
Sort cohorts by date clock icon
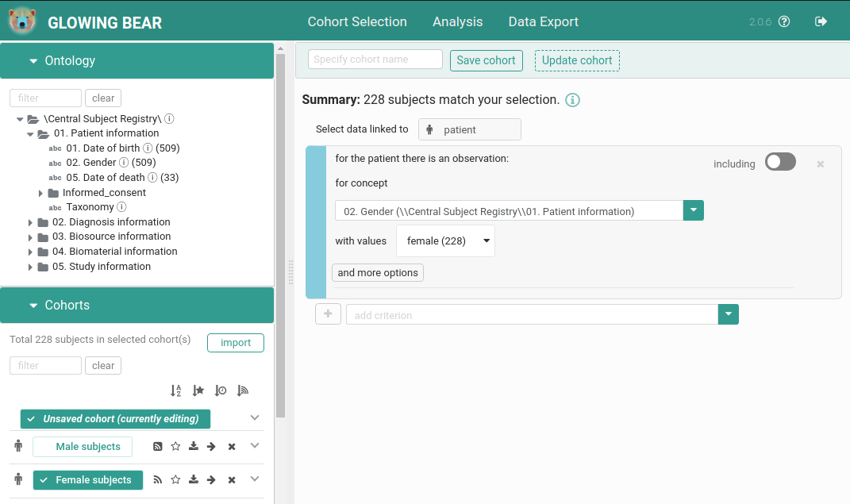click(220, 391)
